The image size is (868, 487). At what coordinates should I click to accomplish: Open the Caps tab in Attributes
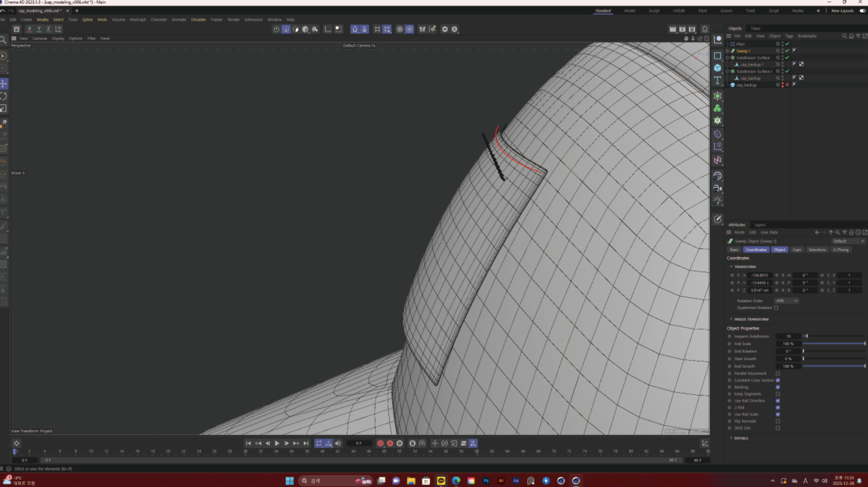click(797, 250)
